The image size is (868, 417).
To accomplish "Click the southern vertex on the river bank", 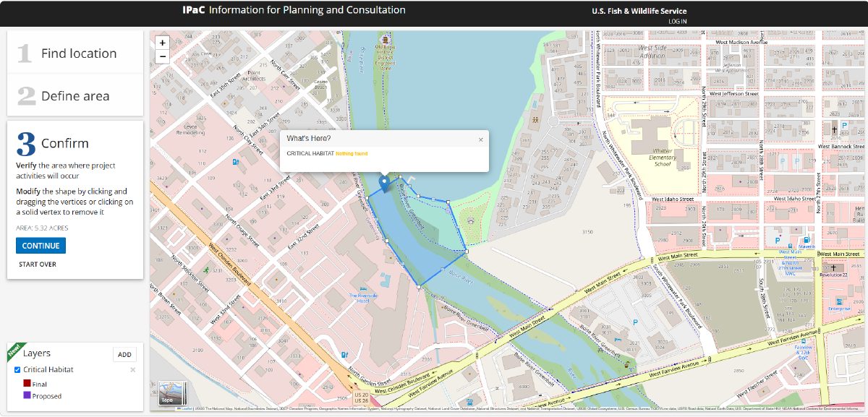I will click(x=420, y=287).
